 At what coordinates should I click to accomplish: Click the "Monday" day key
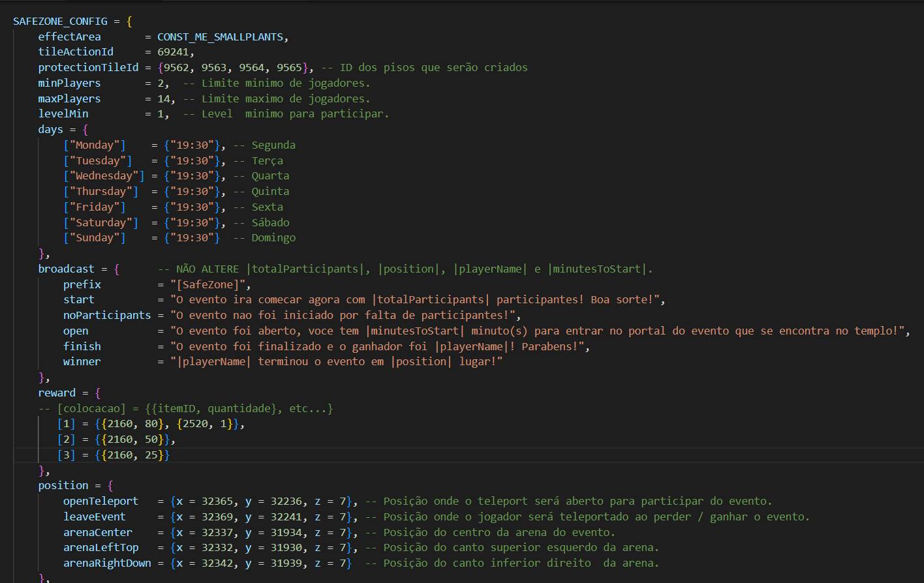point(95,145)
